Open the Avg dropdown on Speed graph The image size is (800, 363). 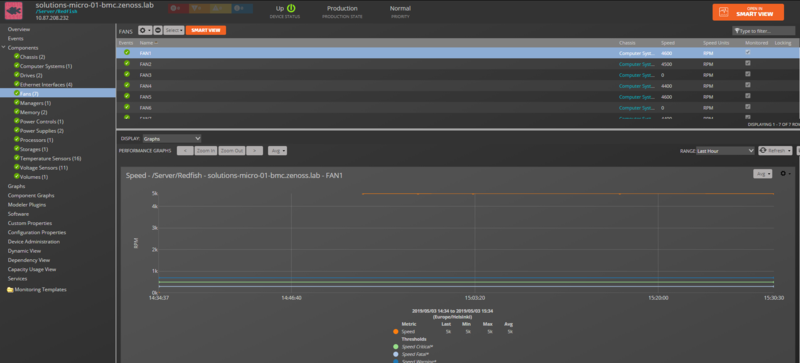pyautogui.click(x=762, y=174)
